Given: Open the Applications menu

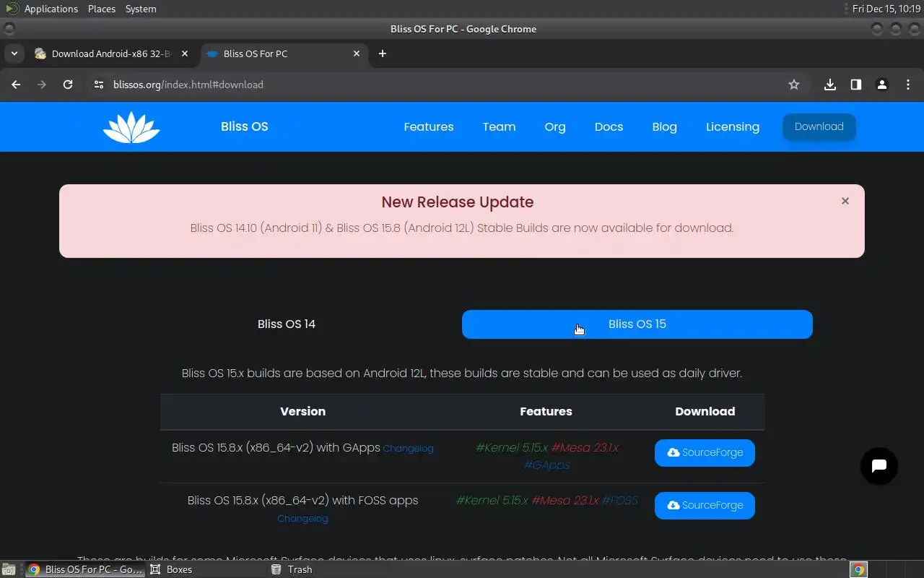Looking at the screenshot, I should [51, 9].
